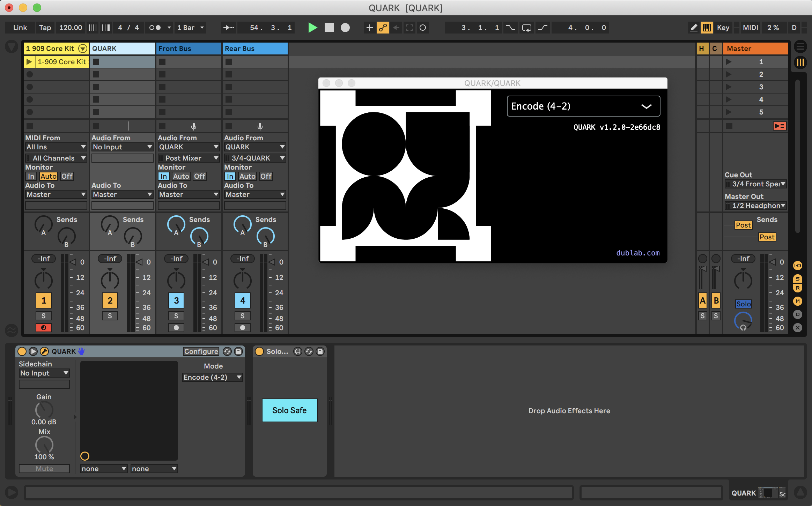Open the dublab.com link
The image size is (812, 506).
(x=638, y=253)
